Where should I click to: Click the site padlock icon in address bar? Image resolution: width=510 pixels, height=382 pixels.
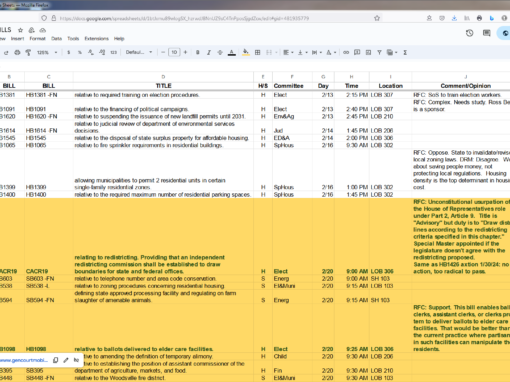tap(54, 18)
